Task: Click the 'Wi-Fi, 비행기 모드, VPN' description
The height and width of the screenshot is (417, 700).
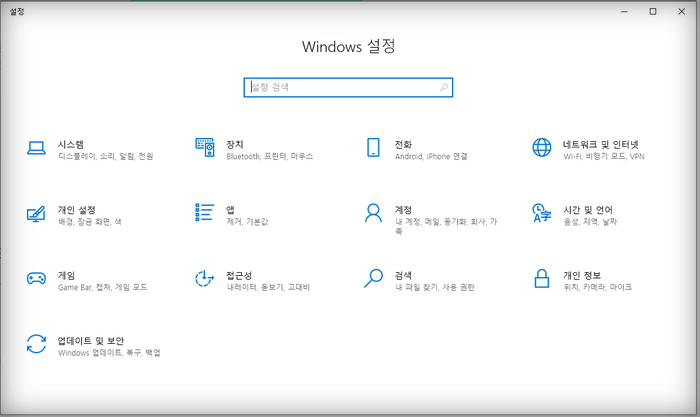Action: [x=604, y=156]
